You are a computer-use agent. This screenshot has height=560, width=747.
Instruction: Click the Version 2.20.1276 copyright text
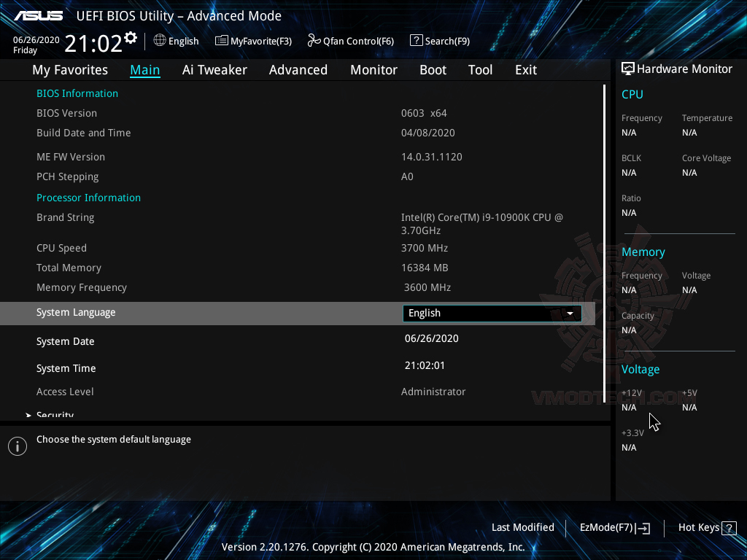373,547
